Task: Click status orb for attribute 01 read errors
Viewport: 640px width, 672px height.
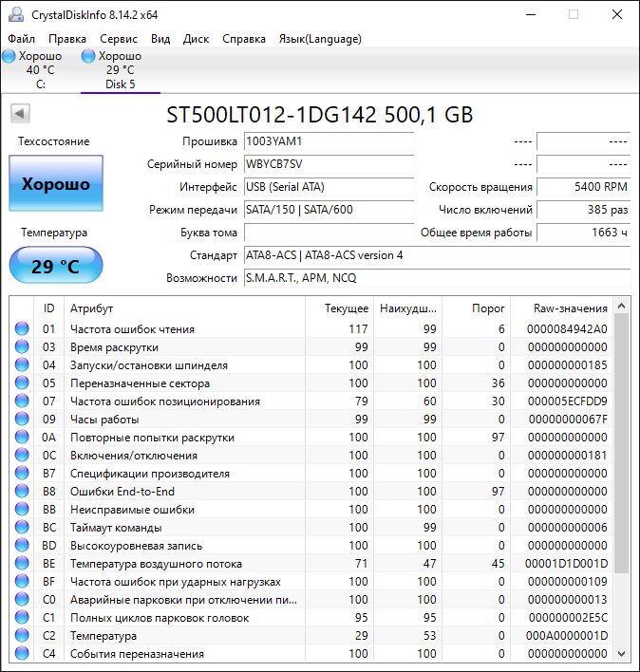Action: (21, 329)
